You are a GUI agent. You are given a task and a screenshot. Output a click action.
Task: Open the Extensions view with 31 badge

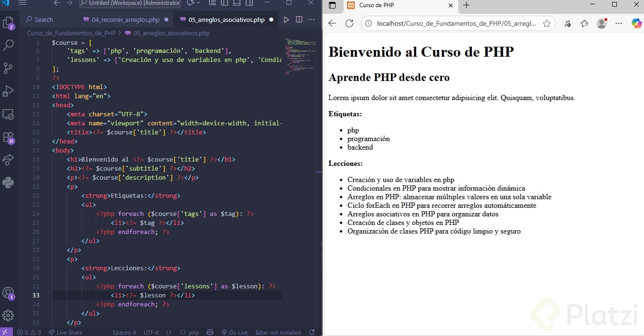(x=9, y=138)
